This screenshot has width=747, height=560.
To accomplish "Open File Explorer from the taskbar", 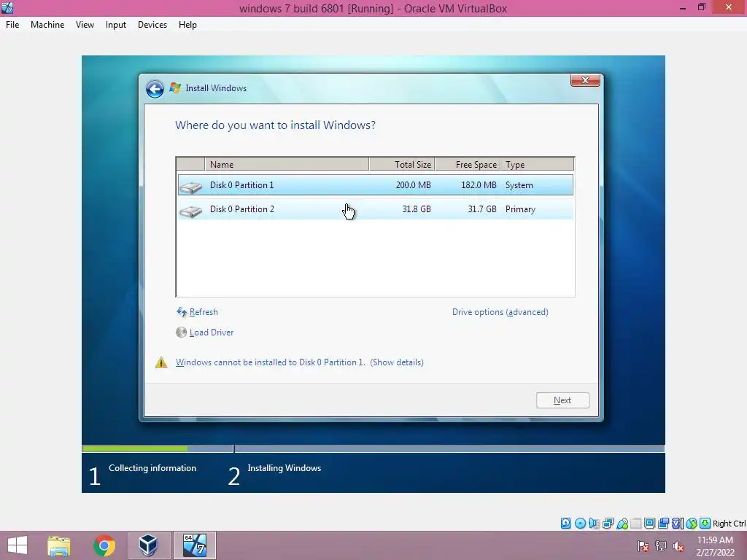I will (x=59, y=545).
